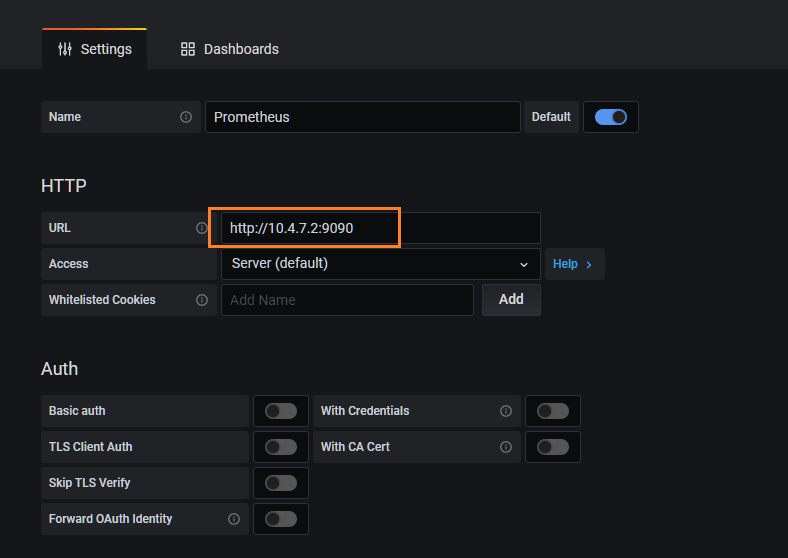Focus the Whitelisted Cookies Add Name field
Screen dimensions: 788x558
click(x=347, y=300)
